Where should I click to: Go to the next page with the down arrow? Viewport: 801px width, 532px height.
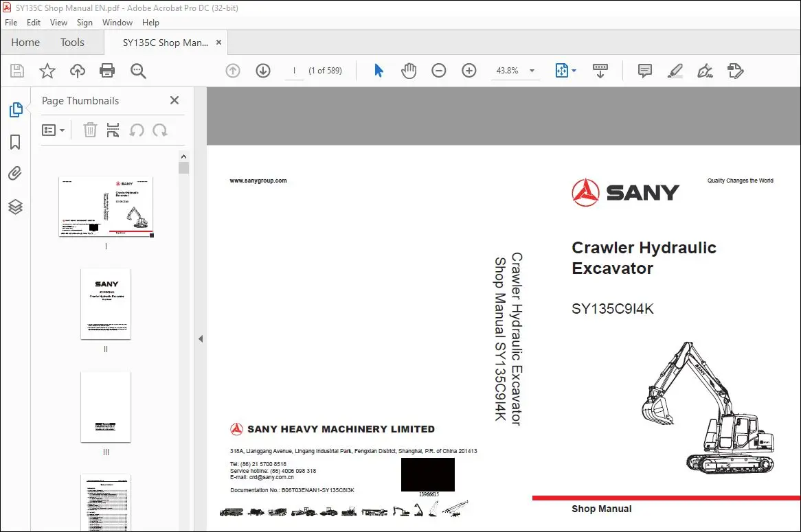coord(263,71)
